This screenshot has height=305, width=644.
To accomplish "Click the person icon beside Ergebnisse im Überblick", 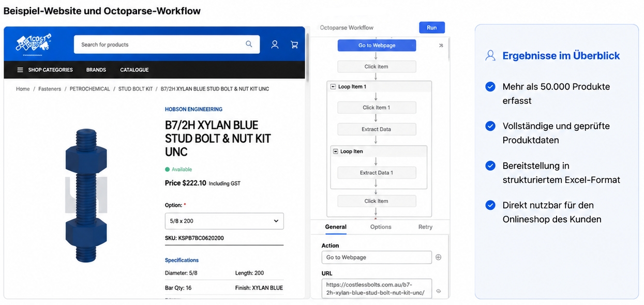I will (x=490, y=55).
